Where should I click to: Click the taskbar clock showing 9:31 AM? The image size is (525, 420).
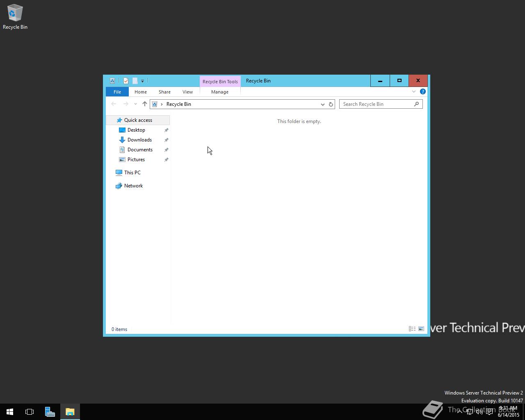[x=509, y=412]
